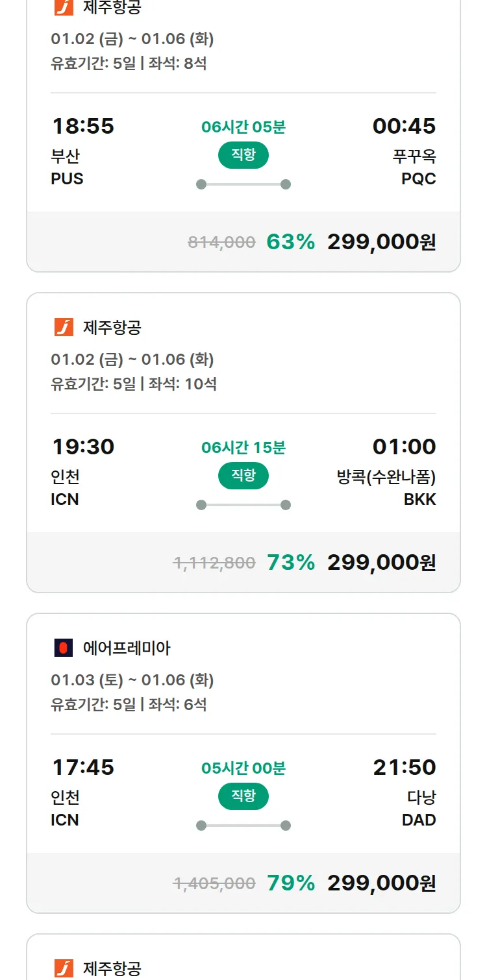Click the route line between ICN and BKK
The height and width of the screenshot is (980, 487).
point(243,505)
